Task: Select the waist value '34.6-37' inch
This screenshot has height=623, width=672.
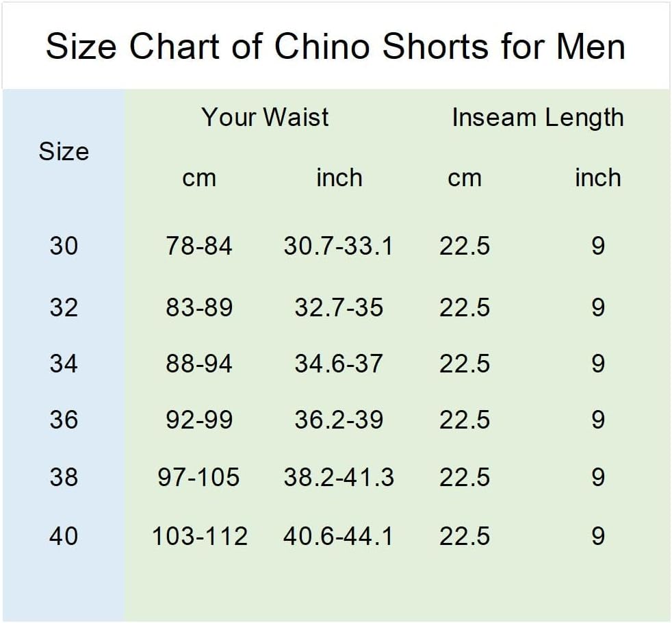Action: [338, 364]
